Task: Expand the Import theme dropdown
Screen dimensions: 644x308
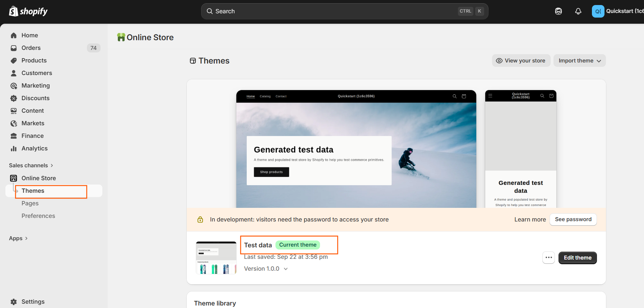Action: tap(579, 61)
